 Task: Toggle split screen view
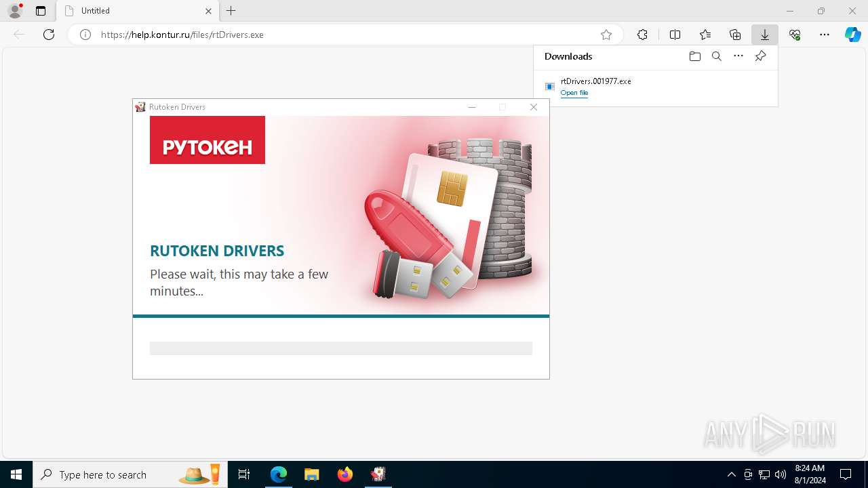pyautogui.click(x=675, y=35)
